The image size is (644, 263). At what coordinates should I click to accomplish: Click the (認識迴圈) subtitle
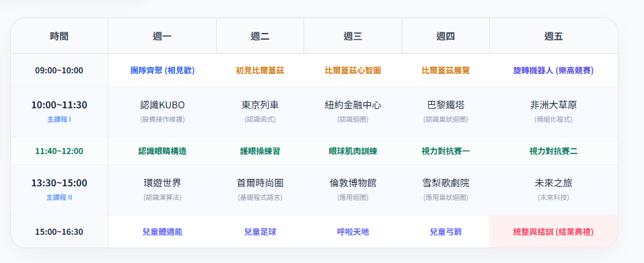(353, 120)
